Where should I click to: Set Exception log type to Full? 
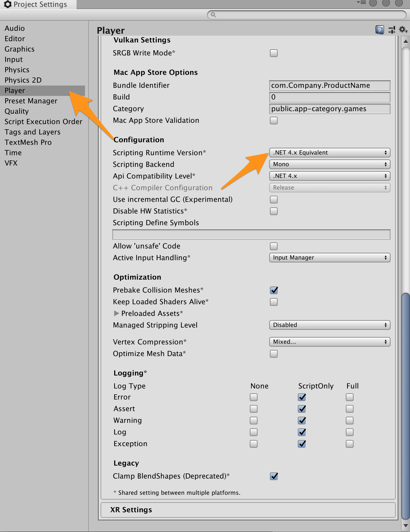point(350,444)
